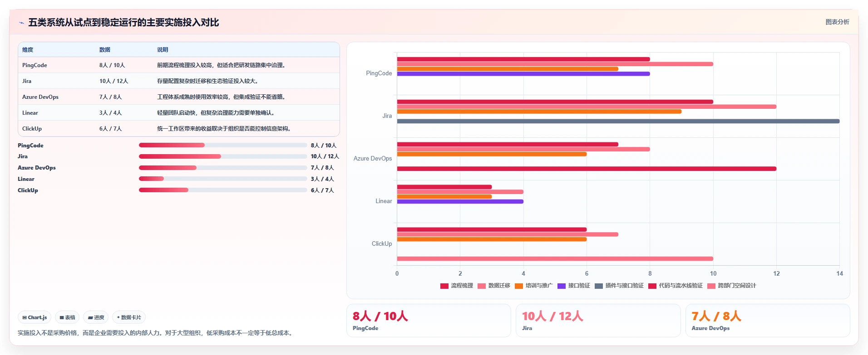Image resolution: width=868 pixels, height=355 pixels.
Task: Click the 维度 table column header
Action: [x=28, y=50]
